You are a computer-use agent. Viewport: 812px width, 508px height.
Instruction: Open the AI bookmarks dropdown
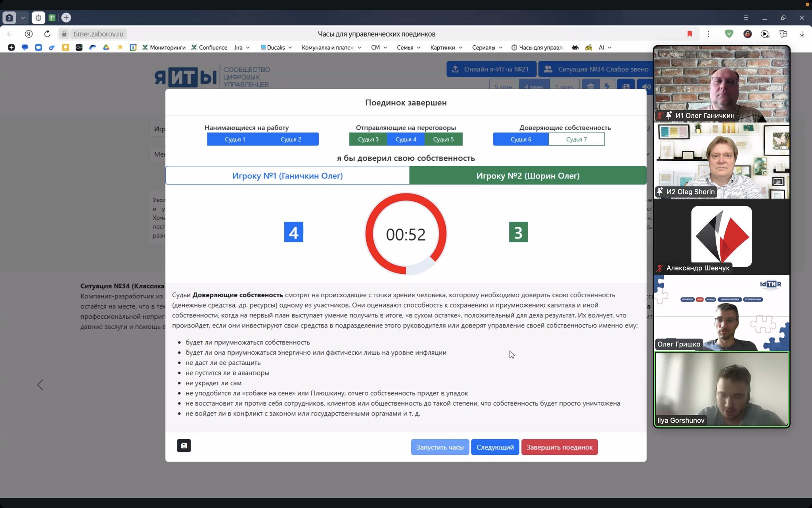[605, 47]
